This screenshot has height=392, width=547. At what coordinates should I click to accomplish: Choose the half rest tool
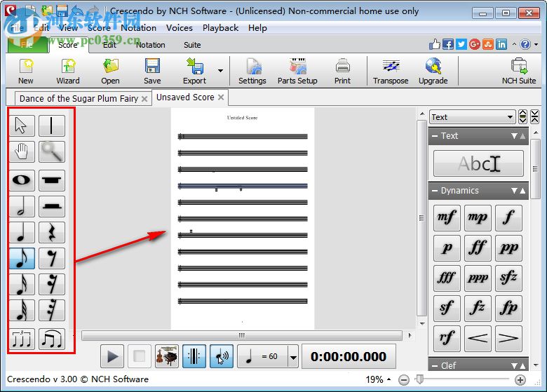(52, 206)
